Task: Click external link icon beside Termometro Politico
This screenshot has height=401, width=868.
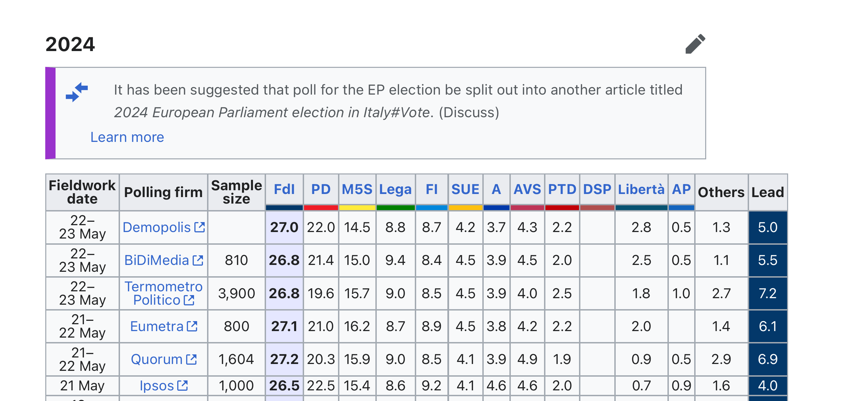Action: click(x=189, y=300)
